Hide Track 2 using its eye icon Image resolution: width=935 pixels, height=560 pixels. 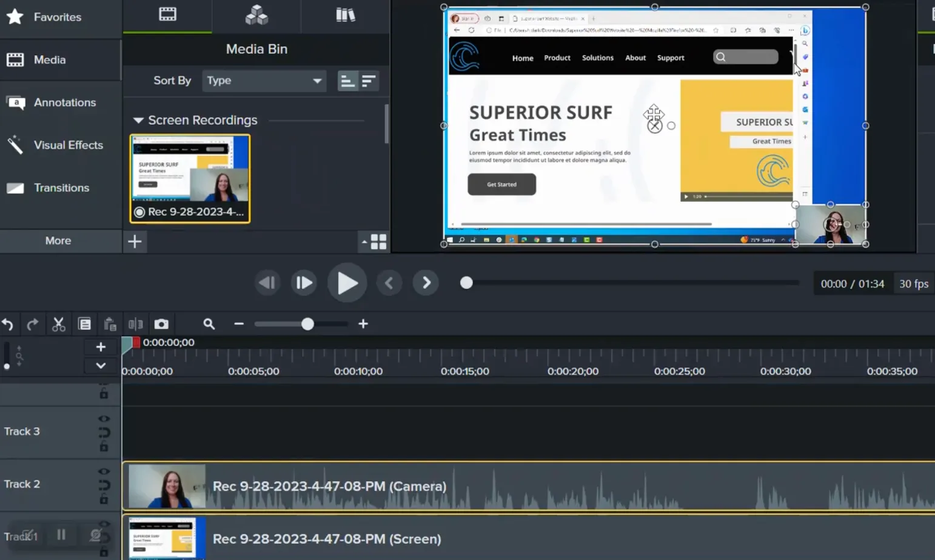point(104,472)
